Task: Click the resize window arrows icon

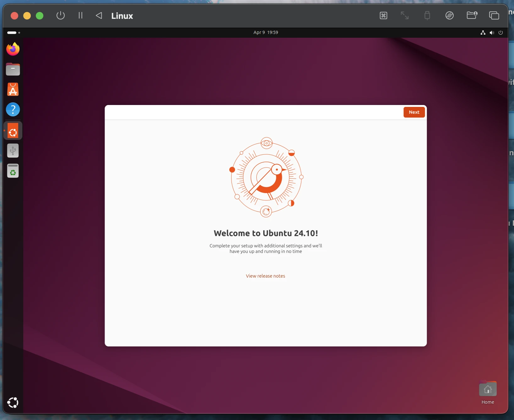Action: coord(405,15)
